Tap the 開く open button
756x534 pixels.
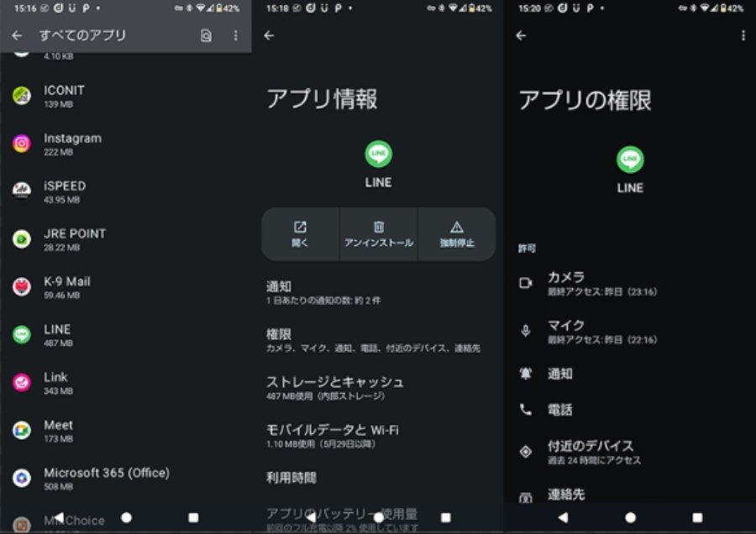coord(300,234)
